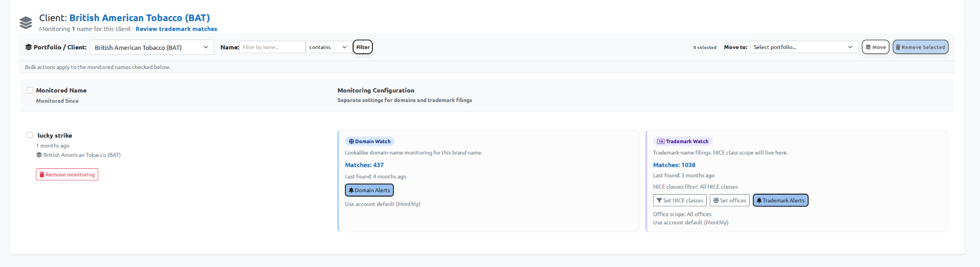Click 'Last found: 3 months ago' text
The image size is (980, 267).
pos(684,175)
